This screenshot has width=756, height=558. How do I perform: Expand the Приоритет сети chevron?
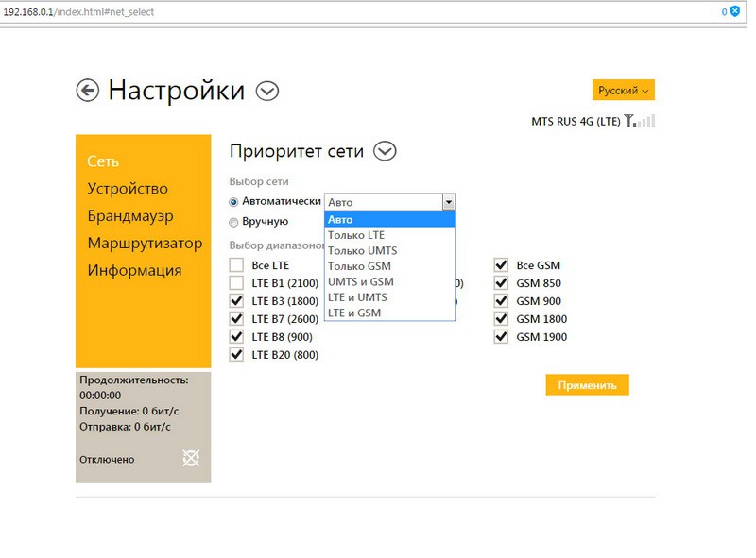[x=385, y=151]
